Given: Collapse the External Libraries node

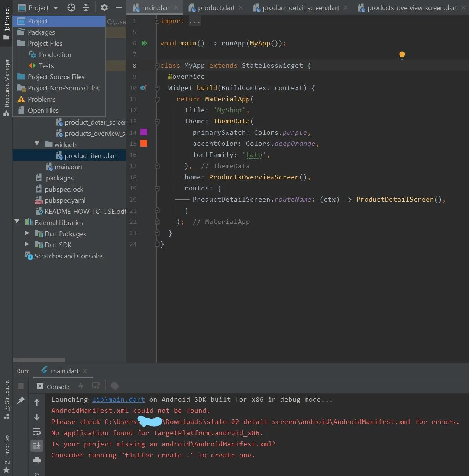Looking at the screenshot, I should [17, 222].
